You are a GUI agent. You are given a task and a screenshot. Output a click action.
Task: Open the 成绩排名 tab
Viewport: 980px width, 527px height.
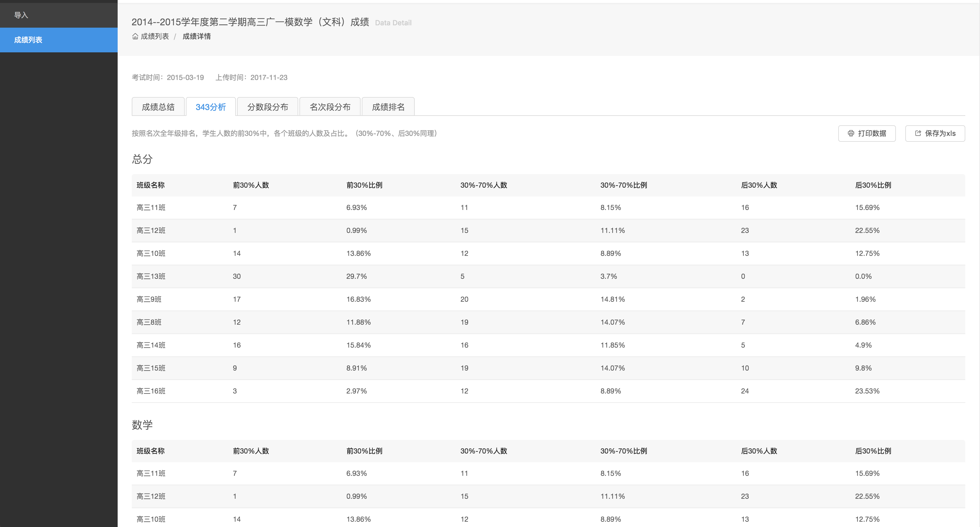tap(388, 107)
